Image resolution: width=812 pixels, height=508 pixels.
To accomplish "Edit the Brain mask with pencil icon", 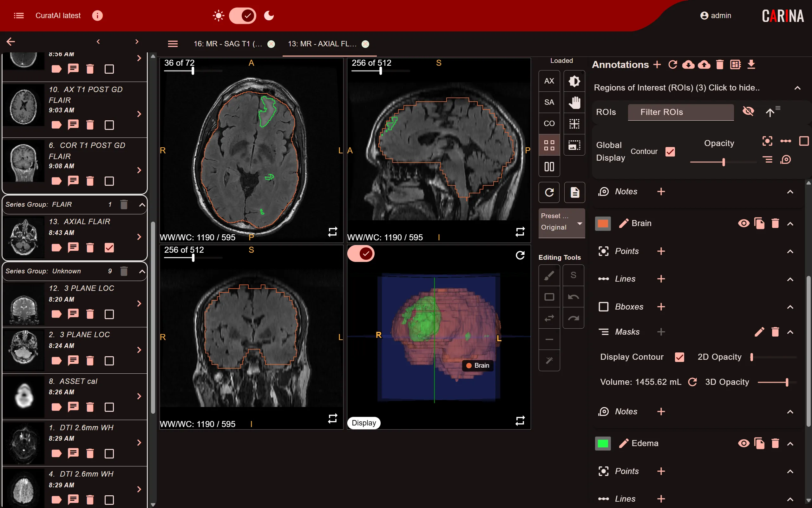I will pyautogui.click(x=759, y=332).
